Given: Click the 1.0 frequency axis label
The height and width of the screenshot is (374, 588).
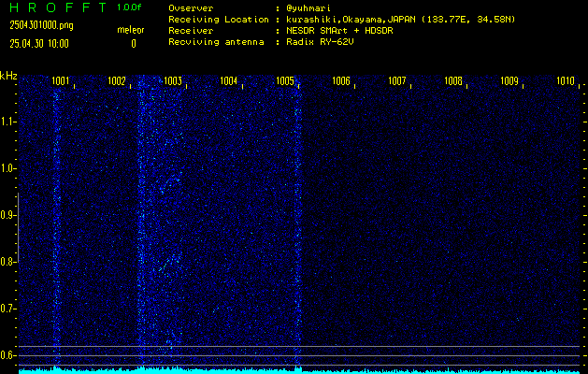Looking at the screenshot, I should click(x=7, y=169).
